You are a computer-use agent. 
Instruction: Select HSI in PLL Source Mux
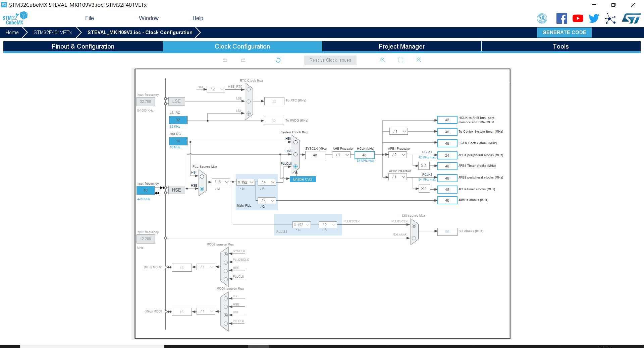click(x=202, y=177)
